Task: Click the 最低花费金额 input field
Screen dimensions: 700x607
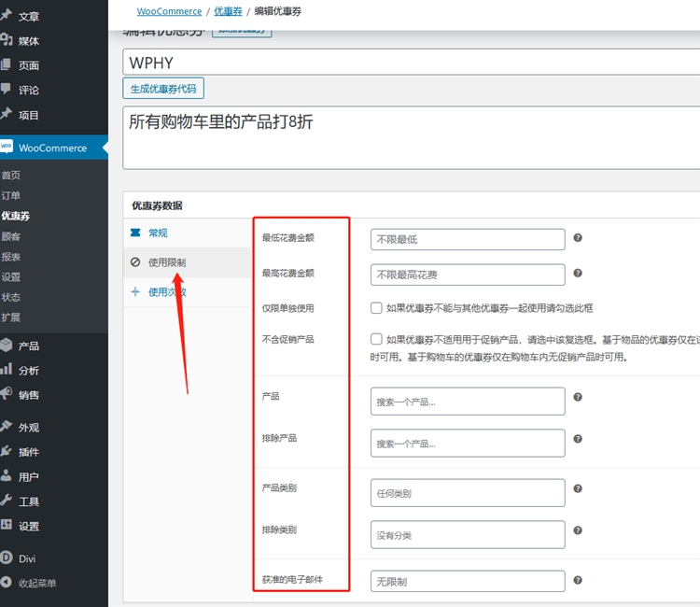Action: click(468, 239)
